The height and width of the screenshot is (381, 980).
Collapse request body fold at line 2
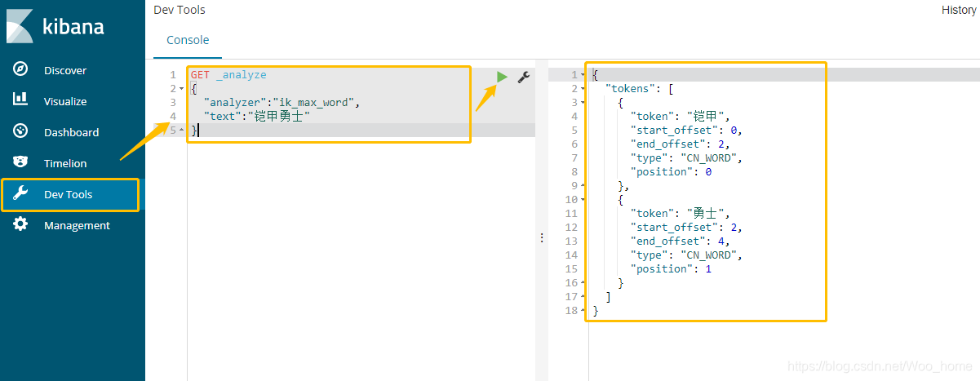pyautogui.click(x=181, y=89)
